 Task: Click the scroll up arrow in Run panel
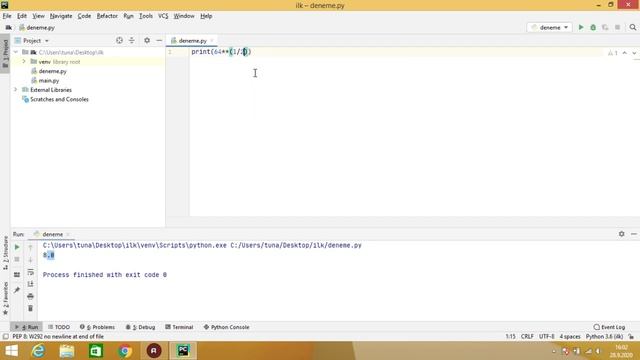[30, 247]
